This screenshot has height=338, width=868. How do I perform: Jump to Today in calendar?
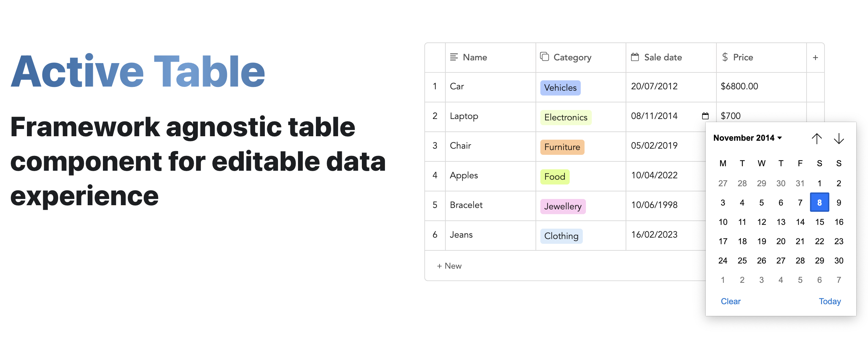tap(830, 301)
